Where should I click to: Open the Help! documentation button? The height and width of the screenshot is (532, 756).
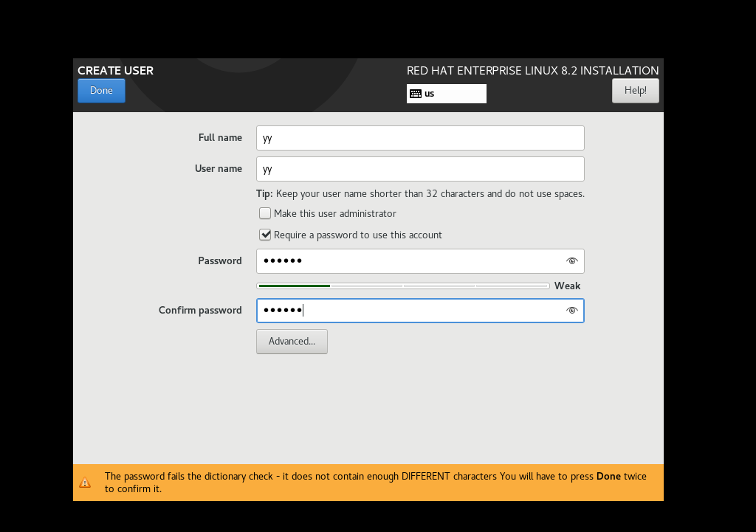636,91
